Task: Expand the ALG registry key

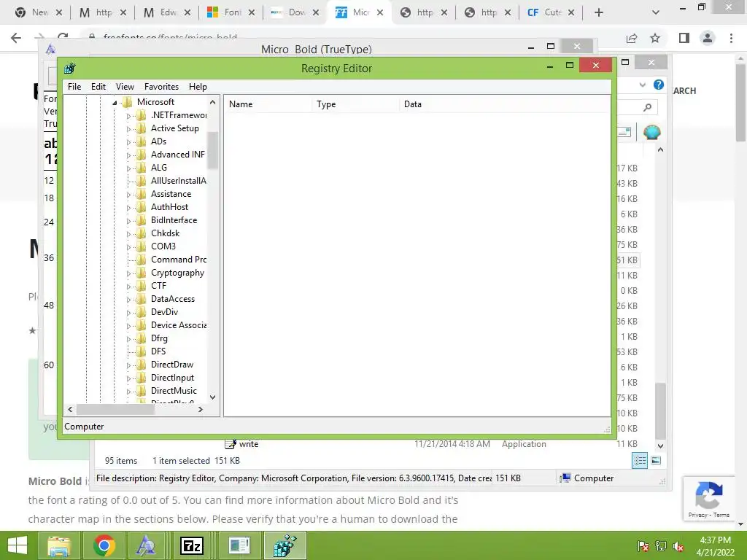Action: point(128,168)
